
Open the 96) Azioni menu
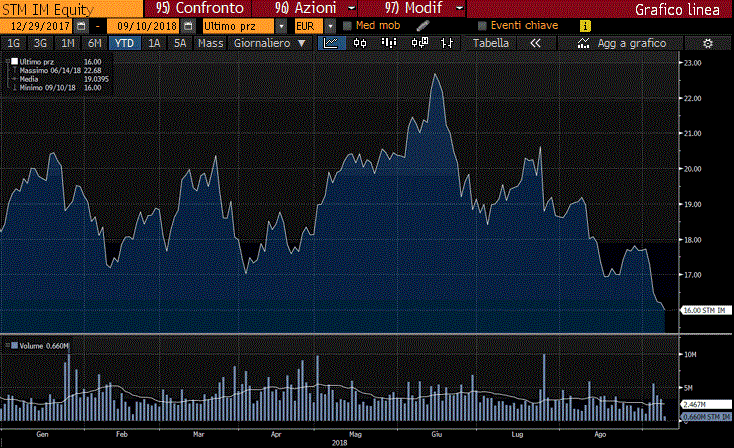[305, 8]
